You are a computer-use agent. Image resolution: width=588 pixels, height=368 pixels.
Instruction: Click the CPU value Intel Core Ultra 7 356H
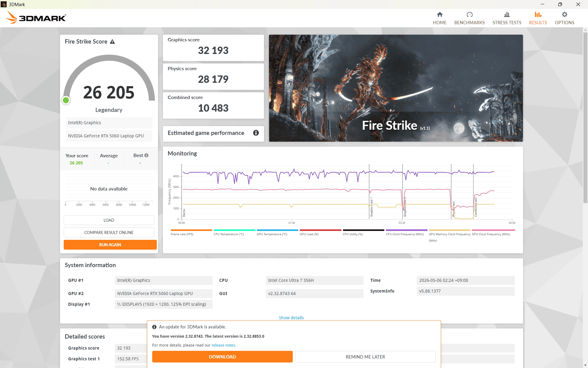coord(315,280)
